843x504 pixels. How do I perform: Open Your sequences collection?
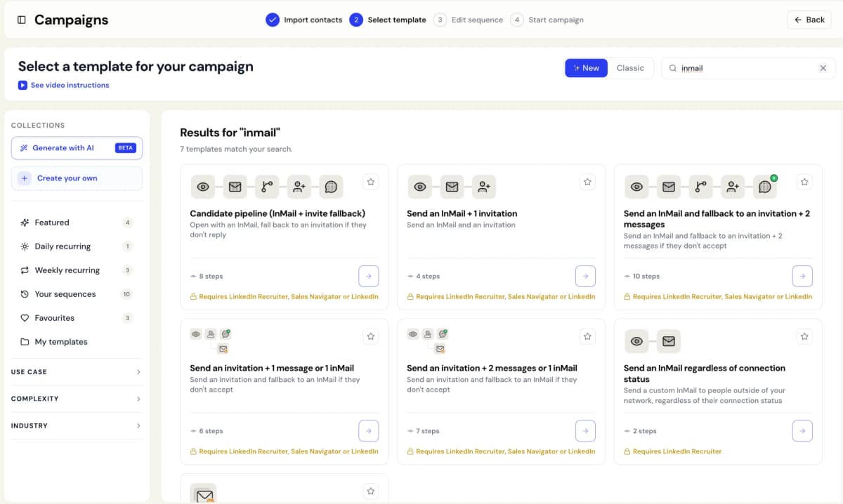[77, 294]
